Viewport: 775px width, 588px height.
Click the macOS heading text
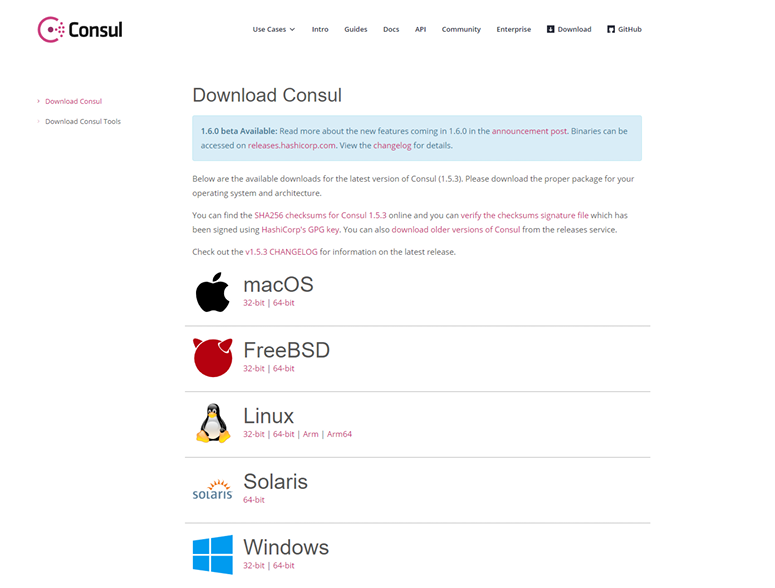[278, 285]
